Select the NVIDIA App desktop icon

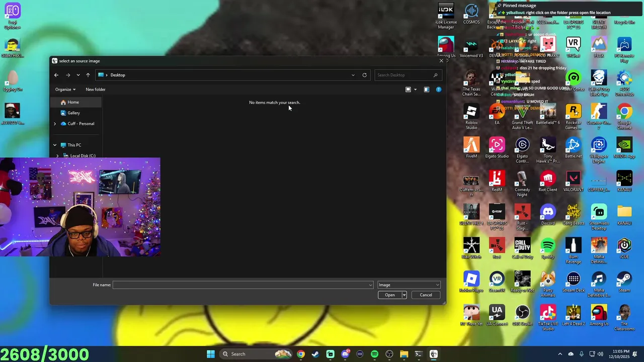pyautogui.click(x=624, y=148)
